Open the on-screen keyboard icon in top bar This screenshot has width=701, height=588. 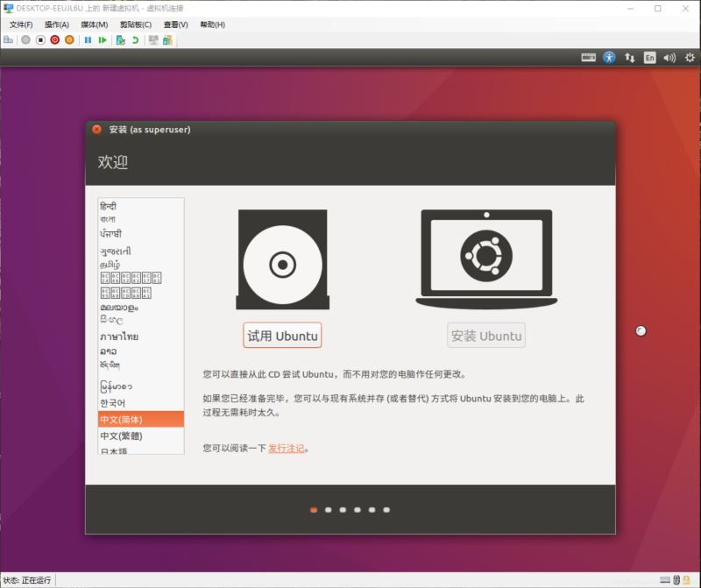[x=589, y=56]
